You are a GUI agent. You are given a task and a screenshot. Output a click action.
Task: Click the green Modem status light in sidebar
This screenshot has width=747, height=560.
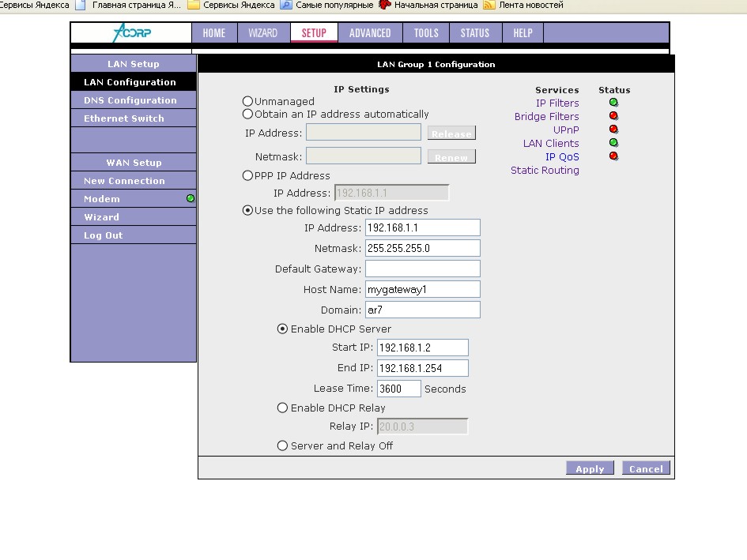point(191,199)
